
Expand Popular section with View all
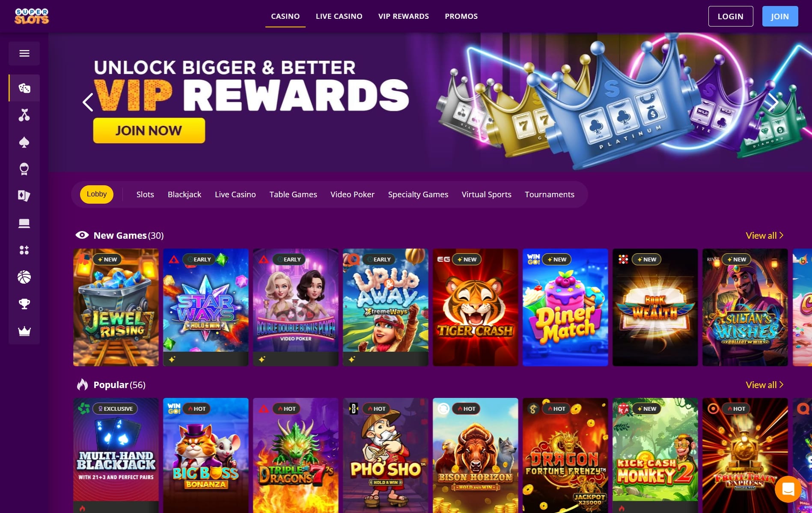[764, 385]
